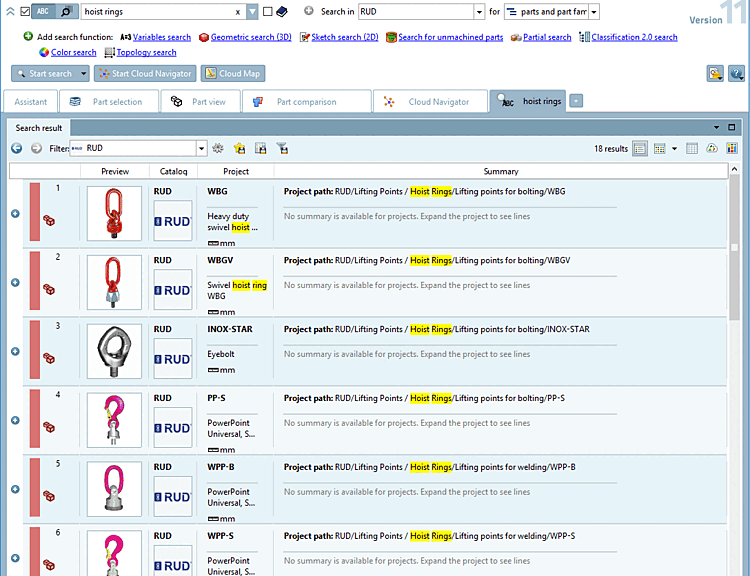Screen dimensions: 750x576
Task: Click the filter funnel icon in results toolbar
Action: coord(282,148)
